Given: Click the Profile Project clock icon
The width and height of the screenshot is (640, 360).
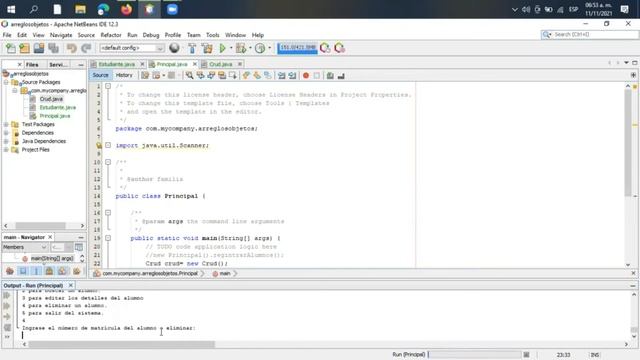Looking at the screenshot, I should point(260,48).
